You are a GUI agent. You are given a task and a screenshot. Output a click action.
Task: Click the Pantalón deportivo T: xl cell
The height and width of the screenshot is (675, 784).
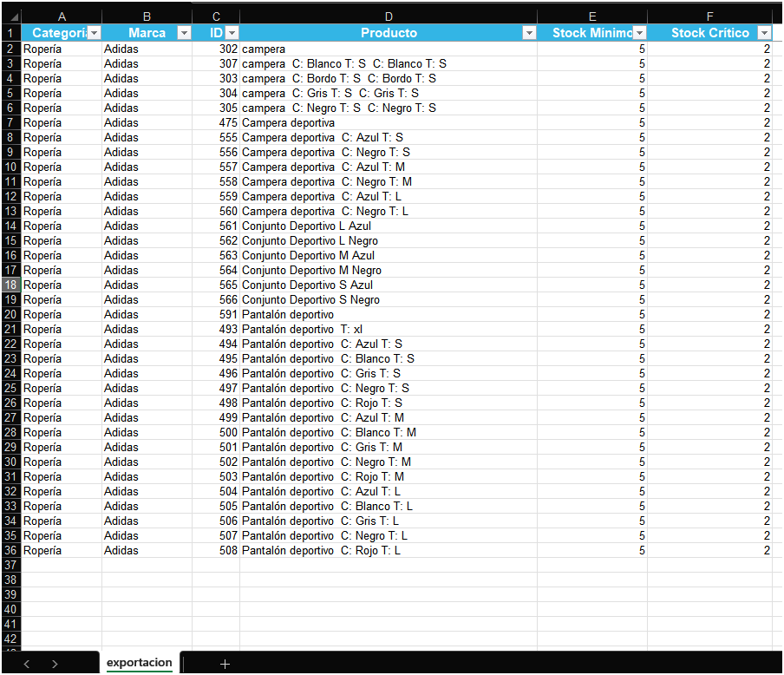(x=302, y=329)
